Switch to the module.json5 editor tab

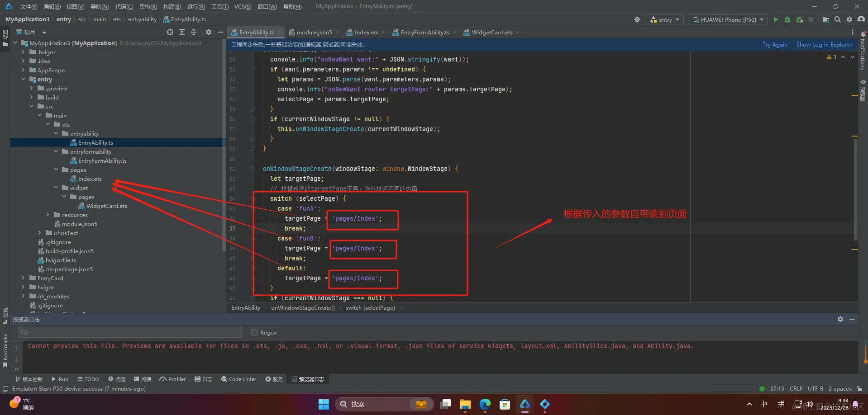coord(314,32)
